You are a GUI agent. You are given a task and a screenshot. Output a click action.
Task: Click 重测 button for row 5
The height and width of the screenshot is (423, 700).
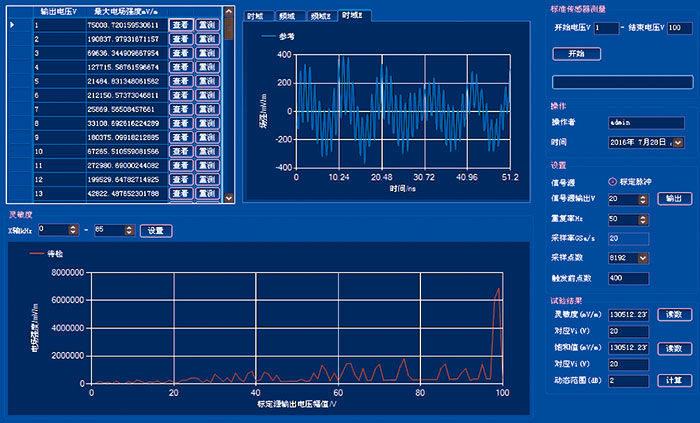click(207, 81)
